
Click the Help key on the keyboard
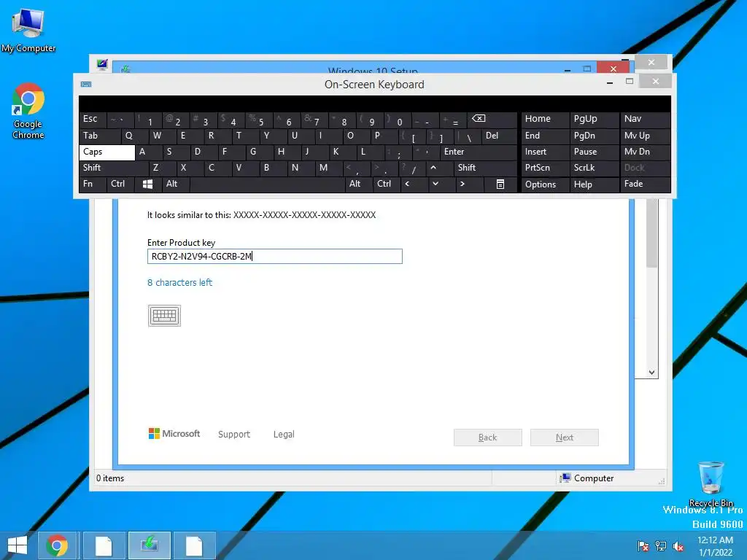click(594, 184)
